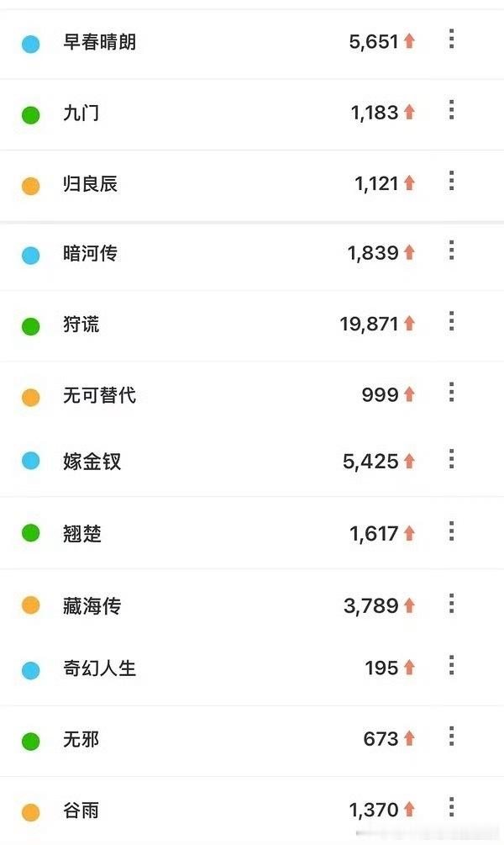504x845 pixels.
Task: Tap the vertical dots beside 嫁金钗
Action: click(451, 458)
